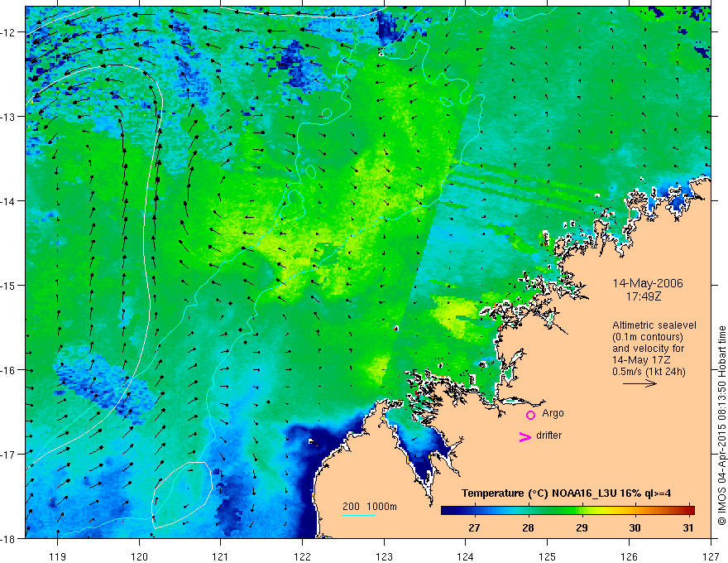The image size is (728, 563).
Task: Click the longitude axis label 124
Action: click(x=465, y=556)
